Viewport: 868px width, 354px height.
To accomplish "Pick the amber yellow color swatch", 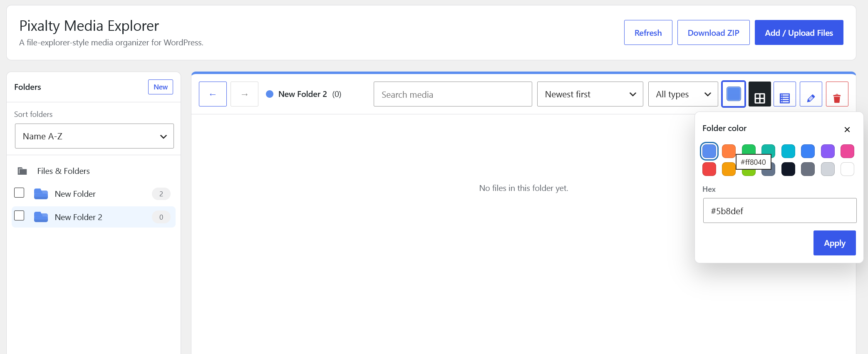I will tap(729, 170).
